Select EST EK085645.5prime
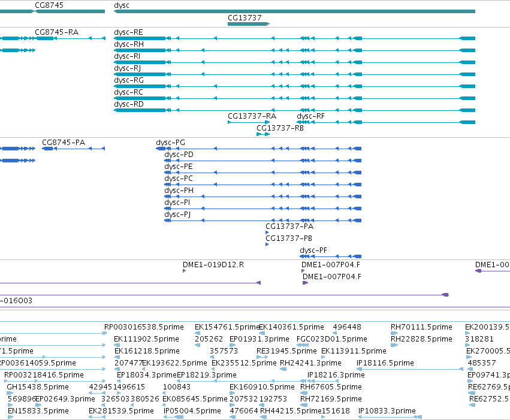This screenshot has height=420, width=510. coord(195,399)
